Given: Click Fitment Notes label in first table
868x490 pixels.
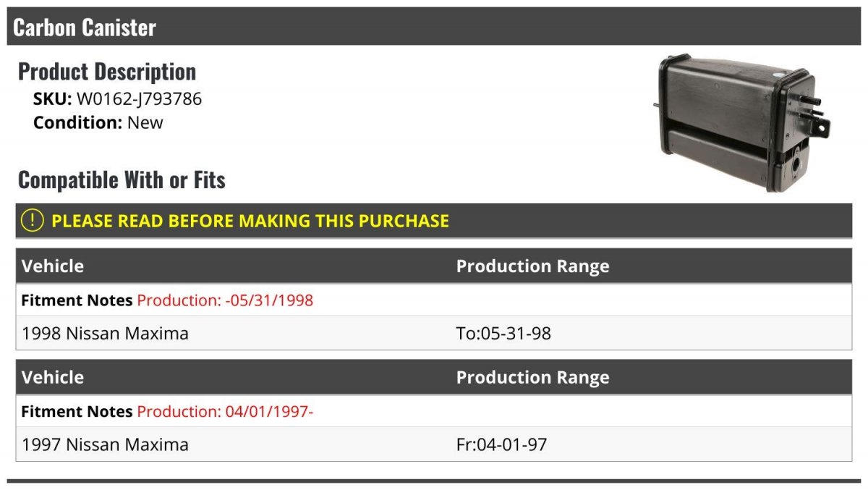Looking at the screenshot, I should [77, 300].
